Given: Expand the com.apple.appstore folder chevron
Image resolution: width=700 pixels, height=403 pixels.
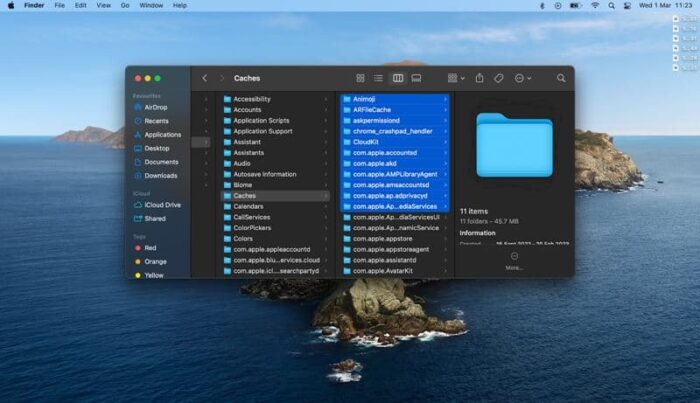Looking at the screenshot, I should pos(446,239).
